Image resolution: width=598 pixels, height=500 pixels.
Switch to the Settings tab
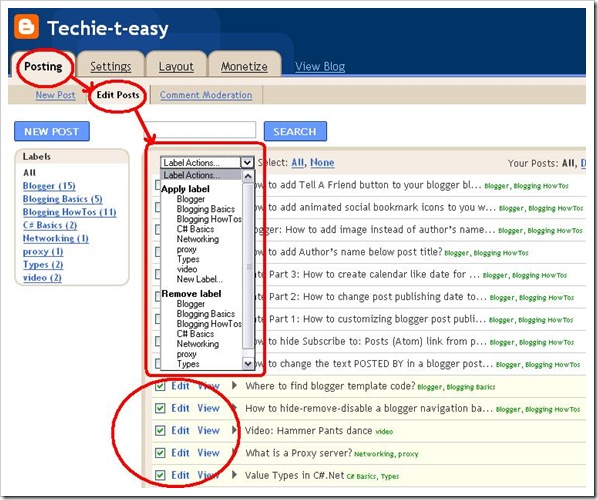click(111, 66)
